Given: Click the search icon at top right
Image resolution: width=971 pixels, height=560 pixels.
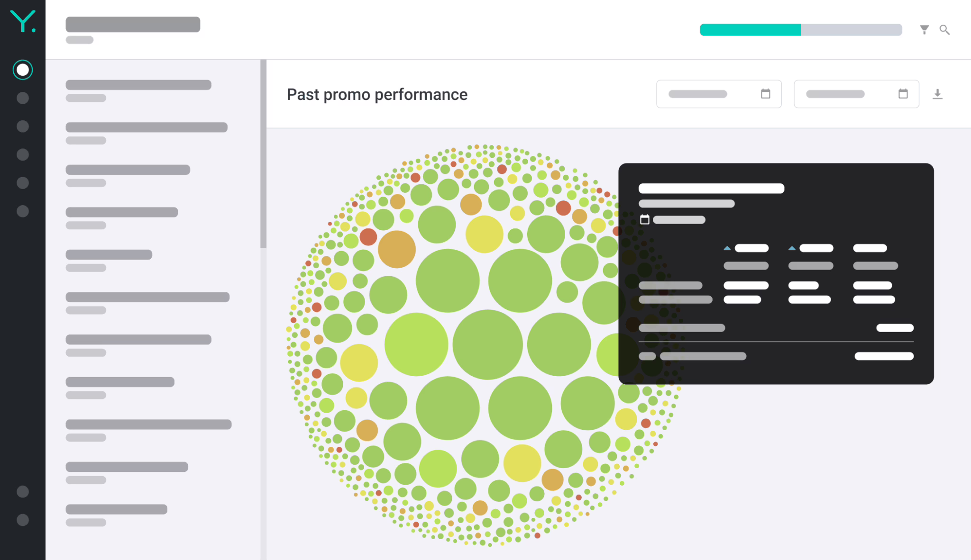Looking at the screenshot, I should click(944, 30).
